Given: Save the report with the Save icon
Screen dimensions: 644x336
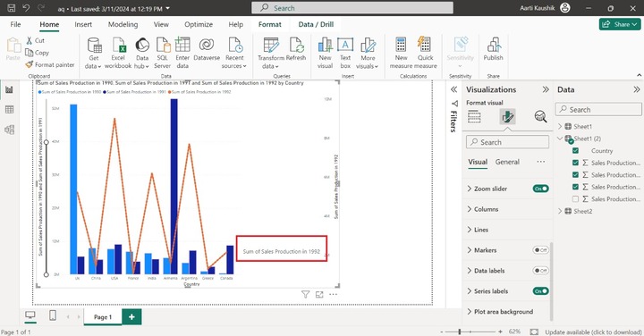Looking at the screenshot, I should pyautogui.click(x=12, y=8).
